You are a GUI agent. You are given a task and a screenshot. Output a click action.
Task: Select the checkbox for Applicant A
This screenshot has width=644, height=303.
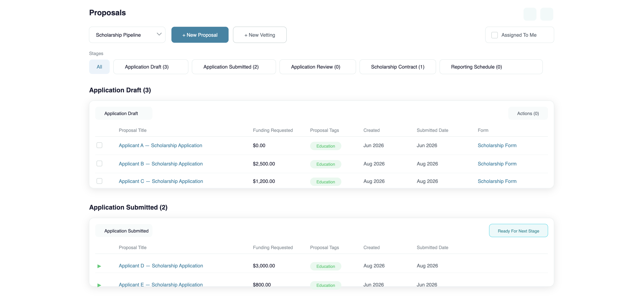tap(99, 145)
